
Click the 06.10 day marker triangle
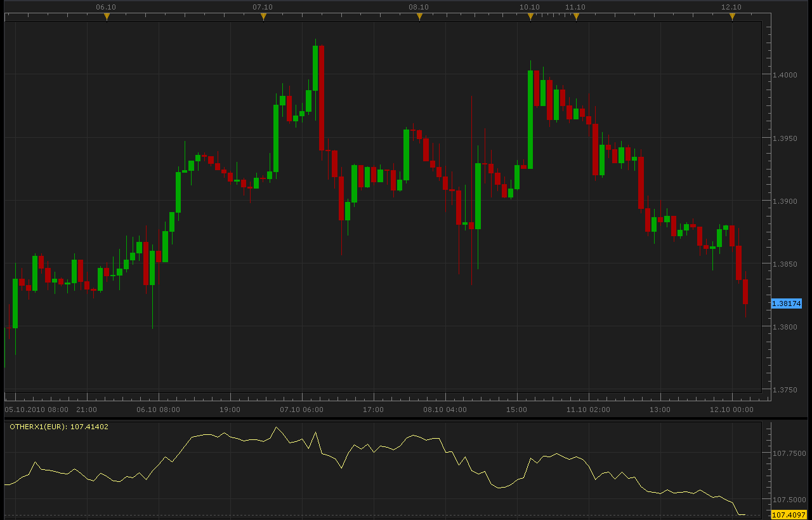pos(107,17)
